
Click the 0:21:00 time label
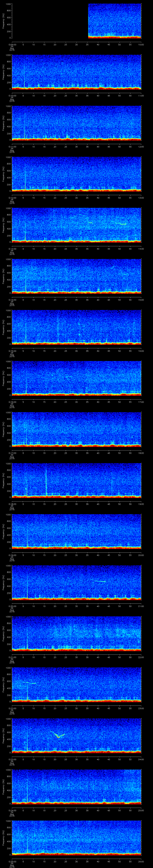pos(12,657)
